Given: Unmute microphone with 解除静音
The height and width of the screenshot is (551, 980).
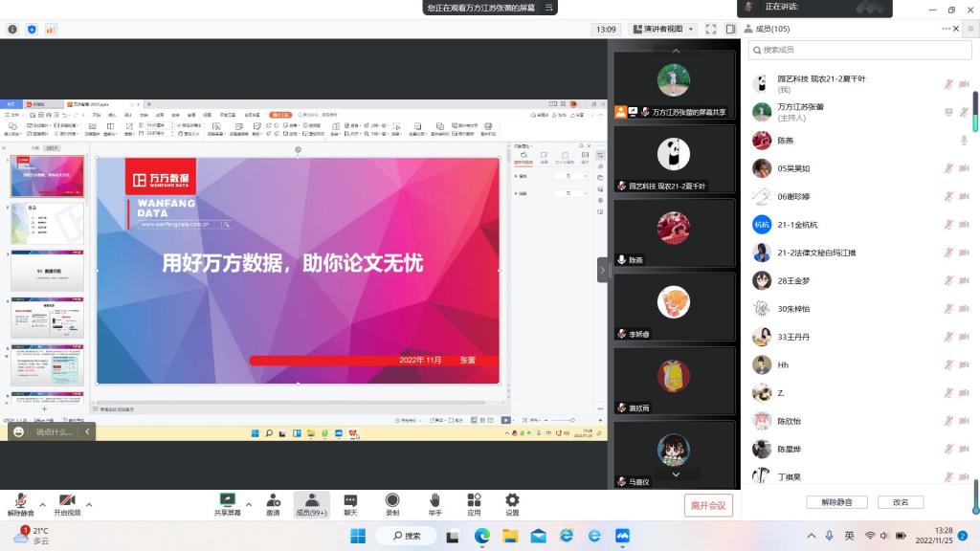Looking at the screenshot, I should pos(20,504).
